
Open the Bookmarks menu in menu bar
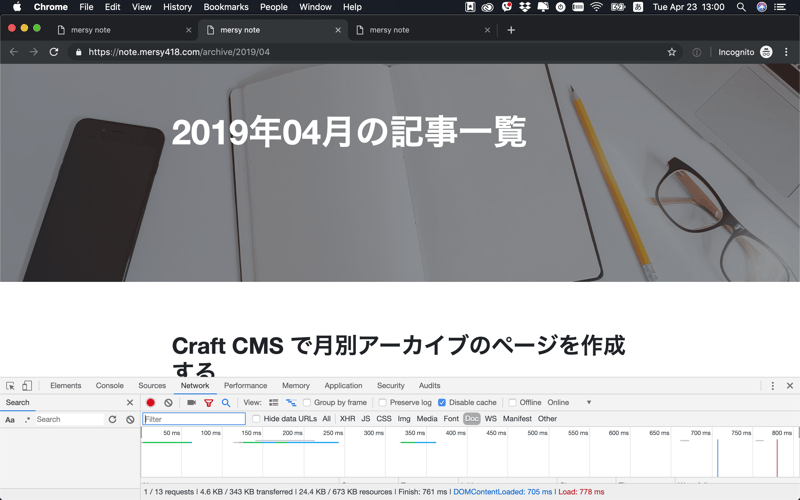click(225, 7)
